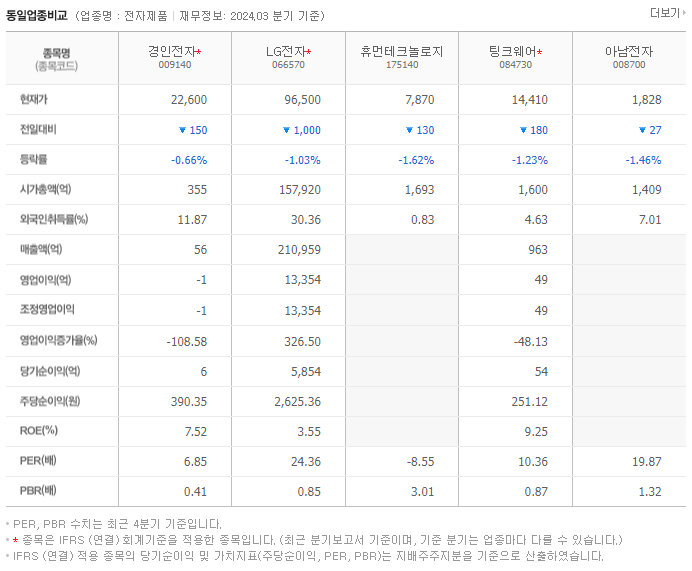Viewport: 692px width, 571px height.
Task: Select the 주당순이익(원) row label
Action: click(x=50, y=401)
